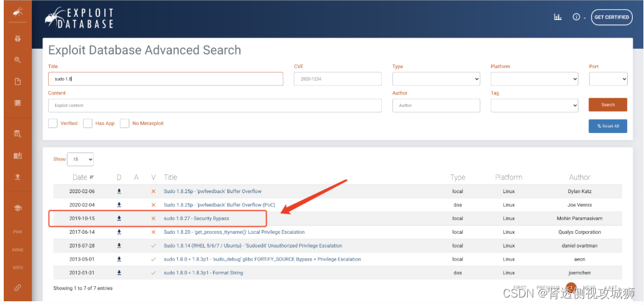Click the Reset All button
Viewport: 644px width, 305px height.
[607, 126]
